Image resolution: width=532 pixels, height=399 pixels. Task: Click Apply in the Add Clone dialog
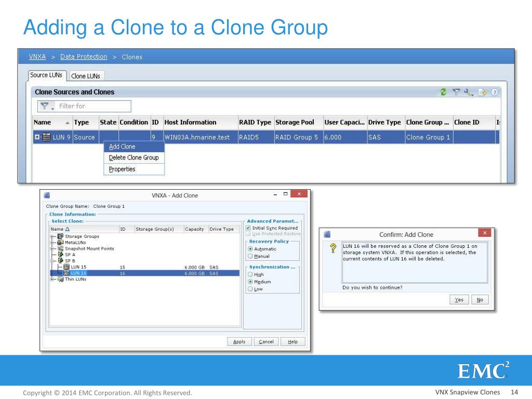239,342
